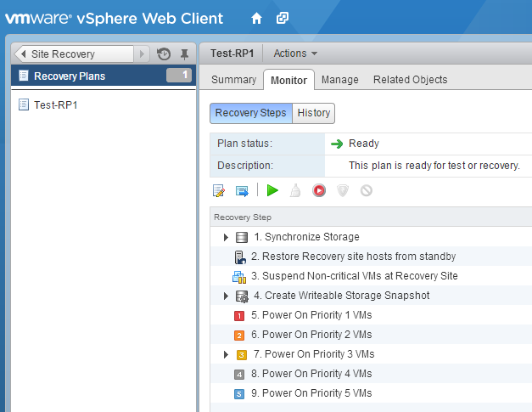Click the pin icon in navigator panel
Viewport: 532px width, 412px height.
click(183, 54)
